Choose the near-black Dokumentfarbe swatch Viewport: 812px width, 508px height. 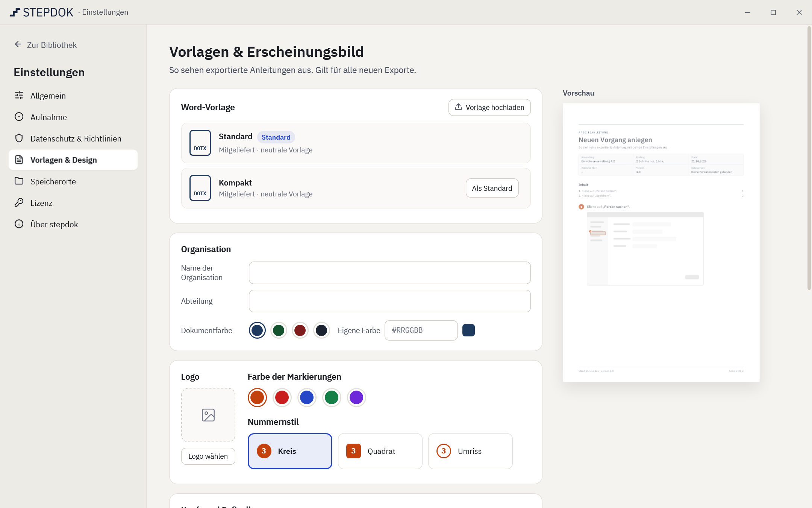[321, 330]
